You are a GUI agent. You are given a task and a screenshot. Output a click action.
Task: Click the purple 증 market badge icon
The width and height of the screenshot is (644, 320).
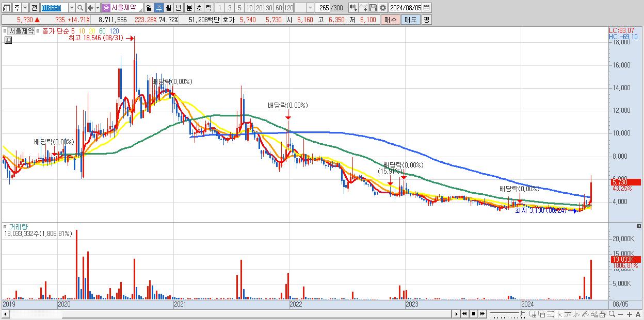coord(106,8)
